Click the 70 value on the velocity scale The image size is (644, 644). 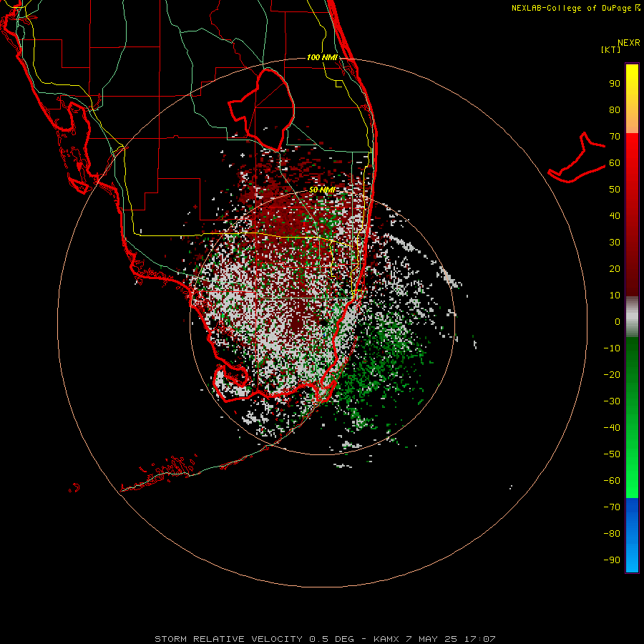coord(615,137)
